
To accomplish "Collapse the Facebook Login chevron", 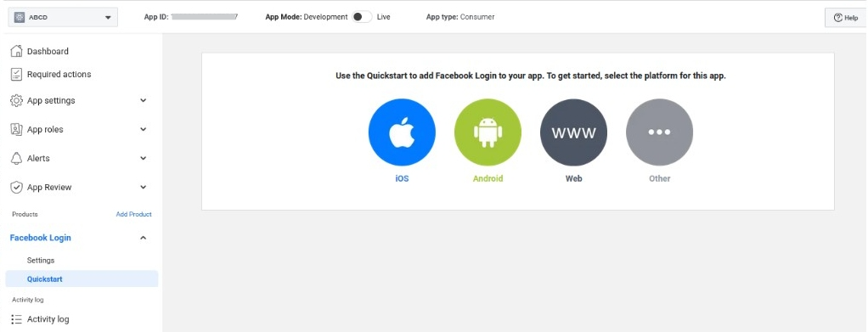I will [143, 238].
